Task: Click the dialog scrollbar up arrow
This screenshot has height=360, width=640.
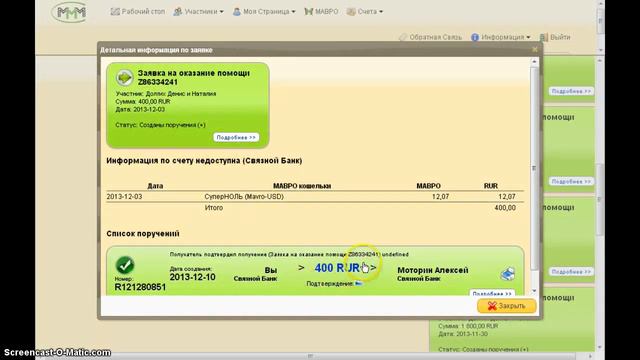Action: coord(534,62)
